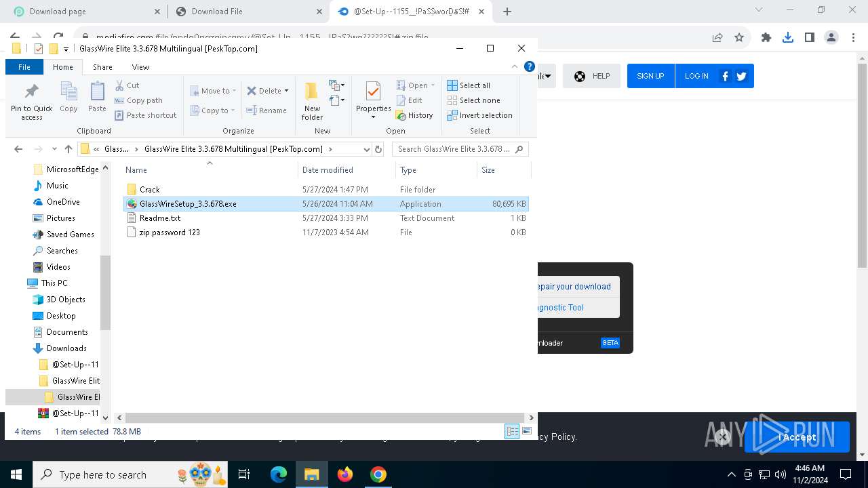
Task: Expand address bar history dropdown
Action: coord(366,149)
